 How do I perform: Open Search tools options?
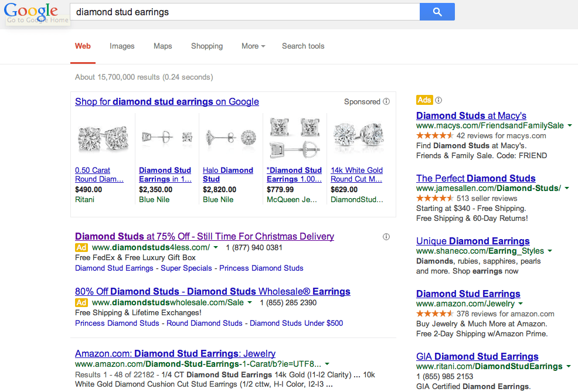(x=303, y=46)
